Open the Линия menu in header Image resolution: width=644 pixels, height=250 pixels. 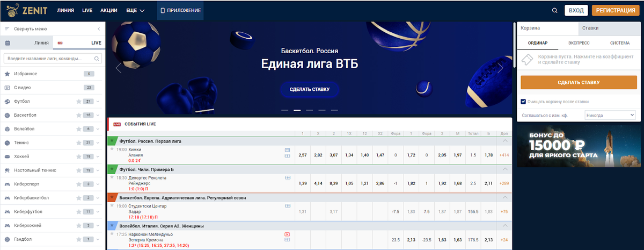[x=65, y=10]
